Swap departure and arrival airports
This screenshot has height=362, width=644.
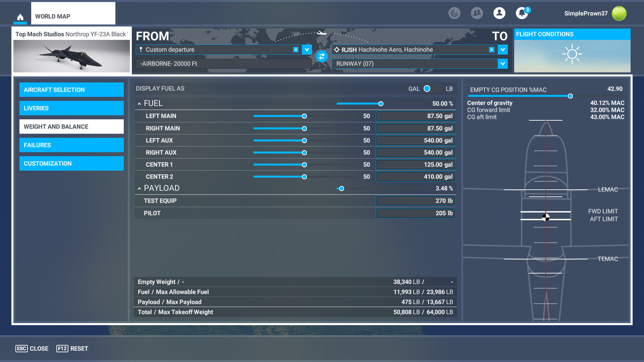coord(322,56)
